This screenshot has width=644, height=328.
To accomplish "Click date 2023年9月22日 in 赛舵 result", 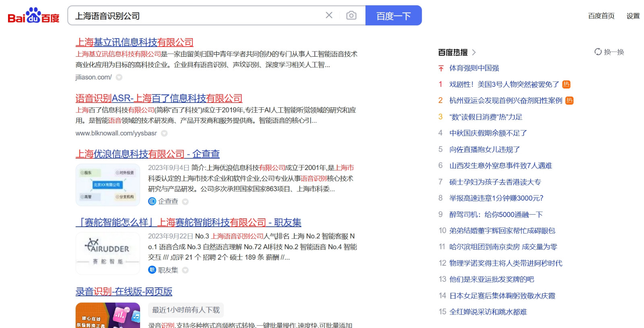I will click(x=171, y=236).
